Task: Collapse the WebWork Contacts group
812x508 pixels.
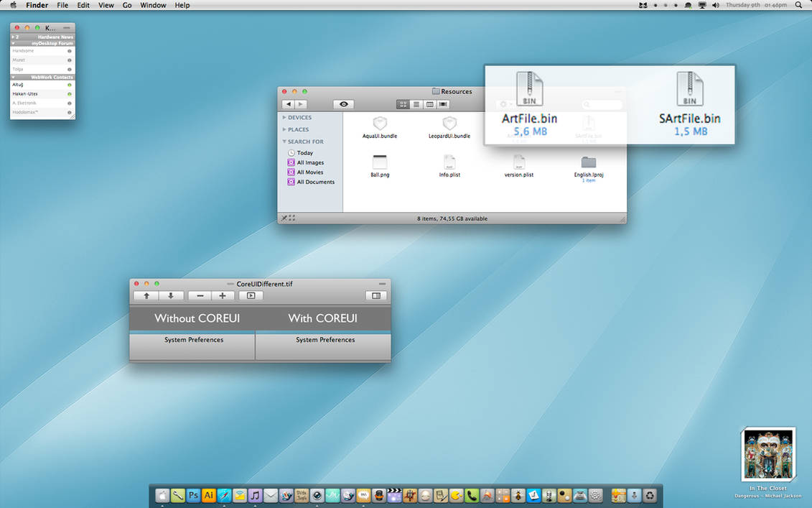Action: [13, 77]
